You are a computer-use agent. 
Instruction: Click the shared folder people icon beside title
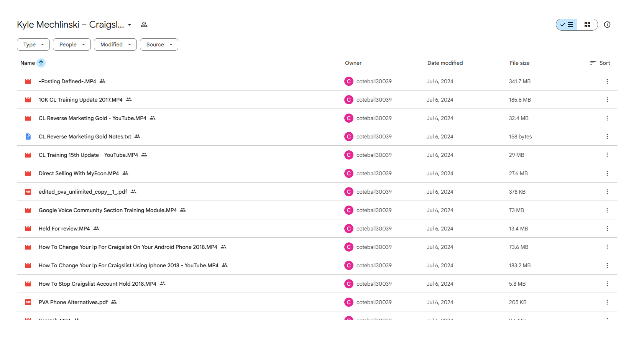[144, 25]
